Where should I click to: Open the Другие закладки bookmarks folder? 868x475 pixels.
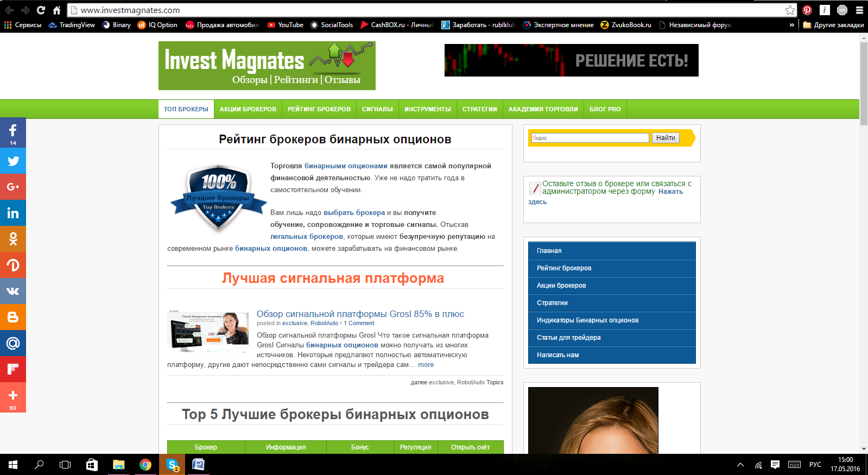tap(834, 25)
